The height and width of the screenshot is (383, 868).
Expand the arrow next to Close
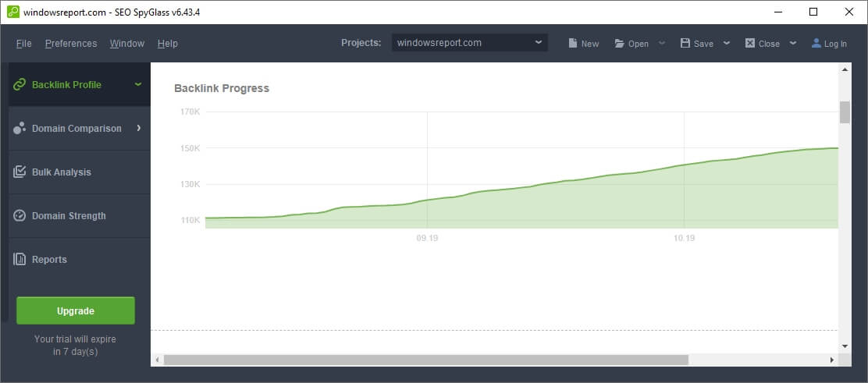coord(793,43)
